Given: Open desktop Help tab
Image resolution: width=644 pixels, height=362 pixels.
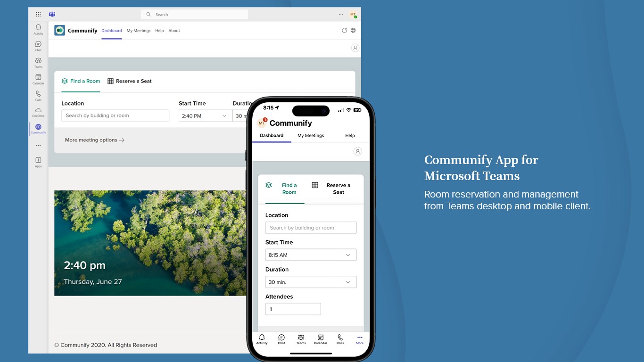Looking at the screenshot, I should pyautogui.click(x=159, y=31).
